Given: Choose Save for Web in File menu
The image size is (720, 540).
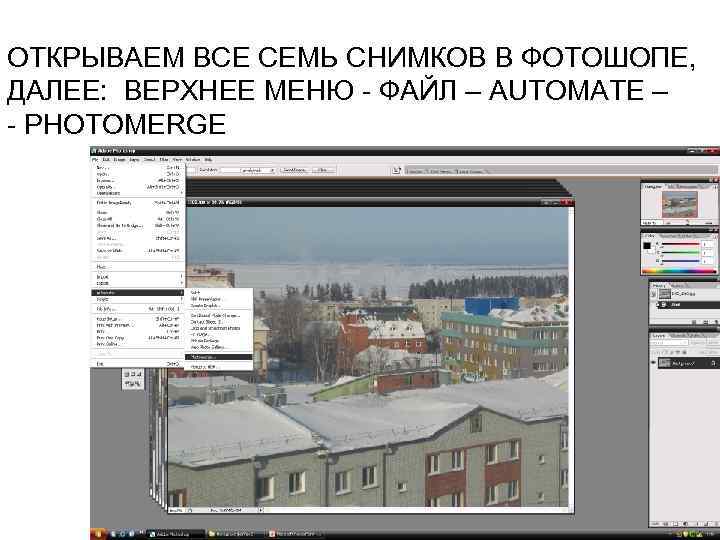Looking at the screenshot, I should [138, 251].
